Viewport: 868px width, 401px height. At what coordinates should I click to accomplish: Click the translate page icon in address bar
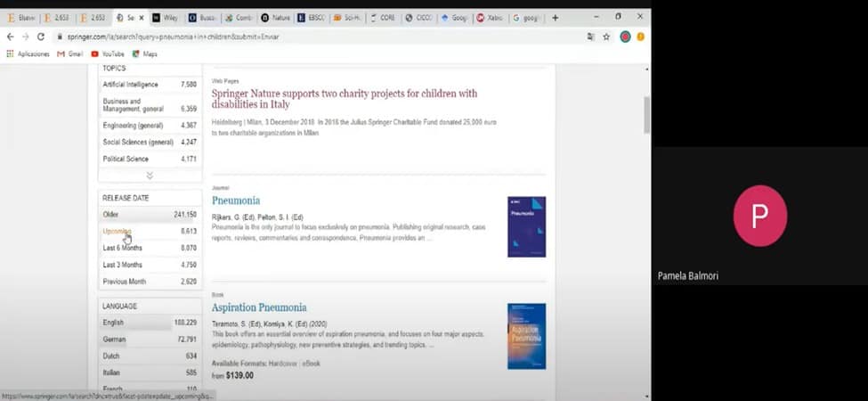click(590, 37)
